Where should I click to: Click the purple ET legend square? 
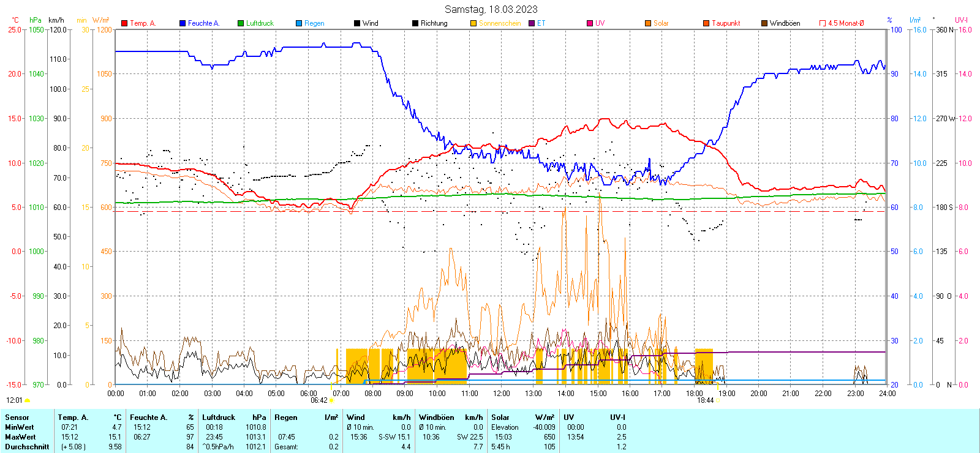click(532, 23)
